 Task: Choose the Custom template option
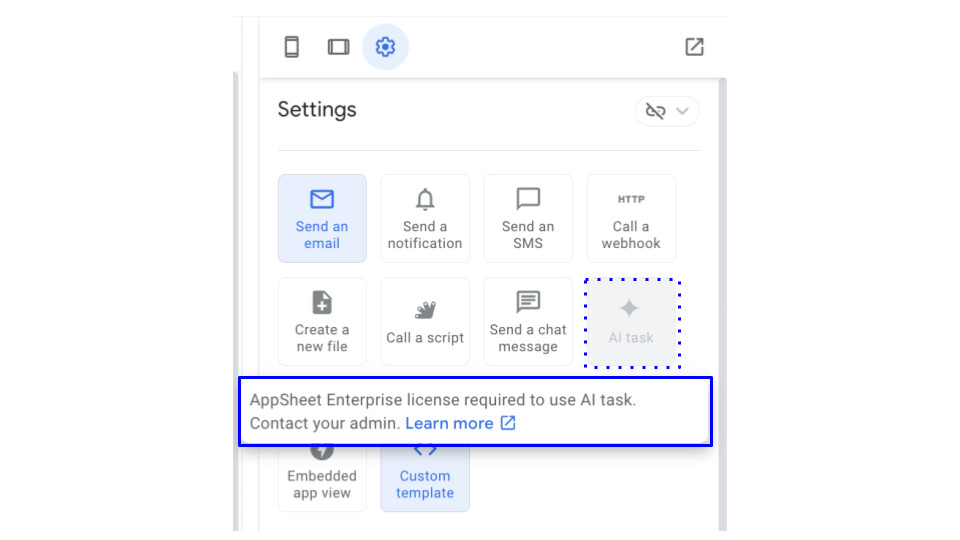point(425,479)
